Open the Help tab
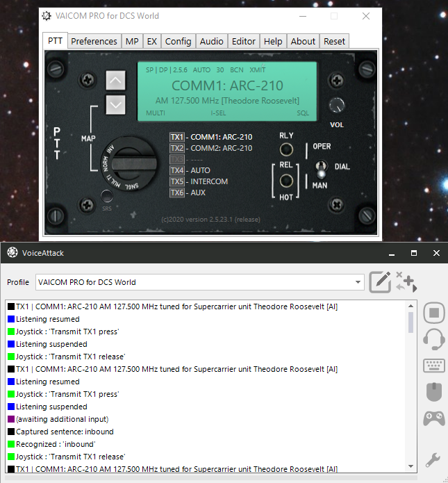The height and width of the screenshot is (483, 448). click(x=273, y=41)
